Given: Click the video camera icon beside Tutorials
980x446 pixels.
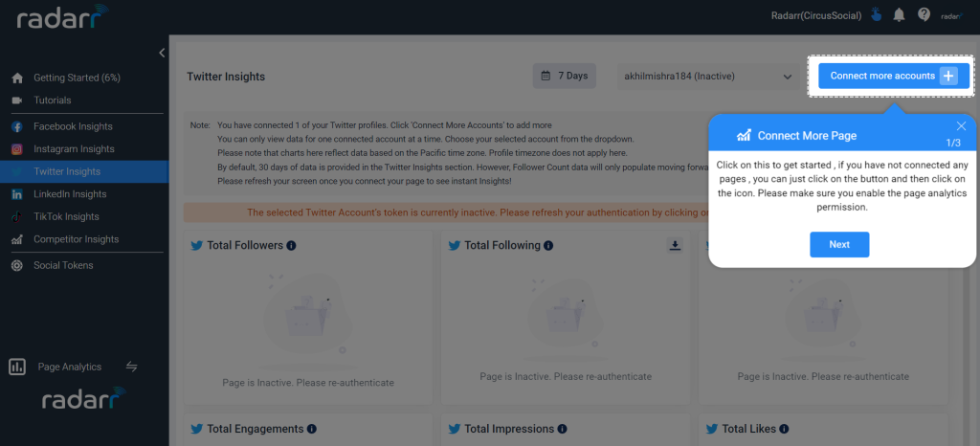Looking at the screenshot, I should coord(17,100).
